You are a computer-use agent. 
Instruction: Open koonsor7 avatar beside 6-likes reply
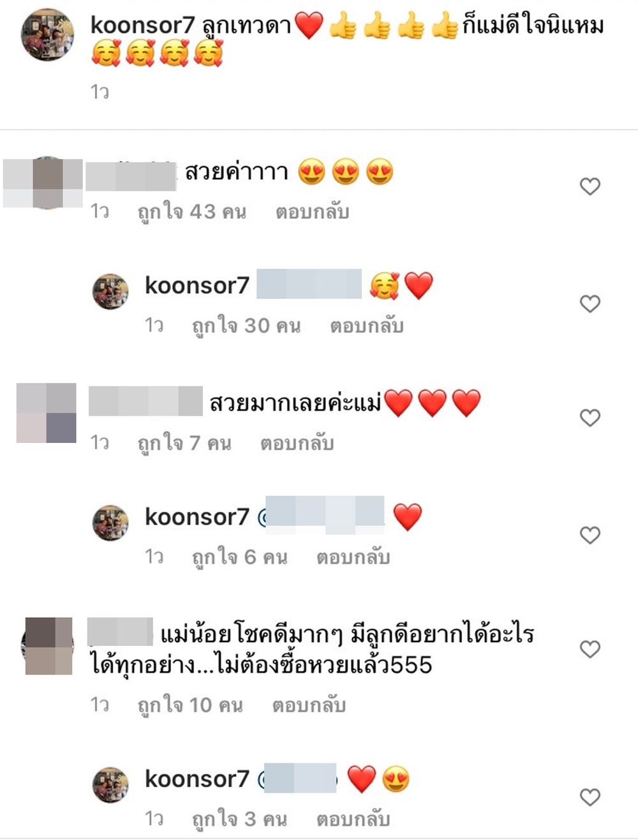(111, 523)
